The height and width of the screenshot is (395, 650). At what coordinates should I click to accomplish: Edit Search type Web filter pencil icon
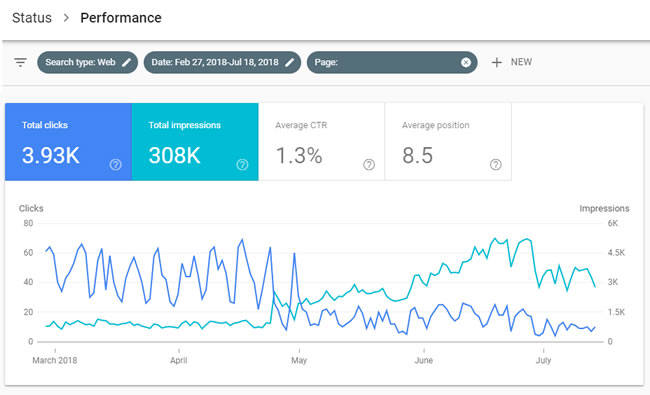tap(126, 63)
